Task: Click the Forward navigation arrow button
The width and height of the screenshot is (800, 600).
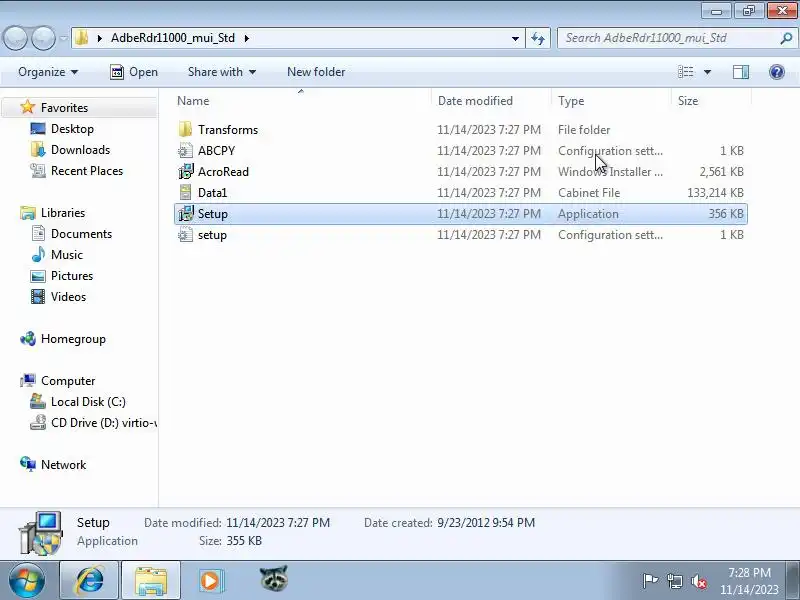Action: [x=43, y=38]
